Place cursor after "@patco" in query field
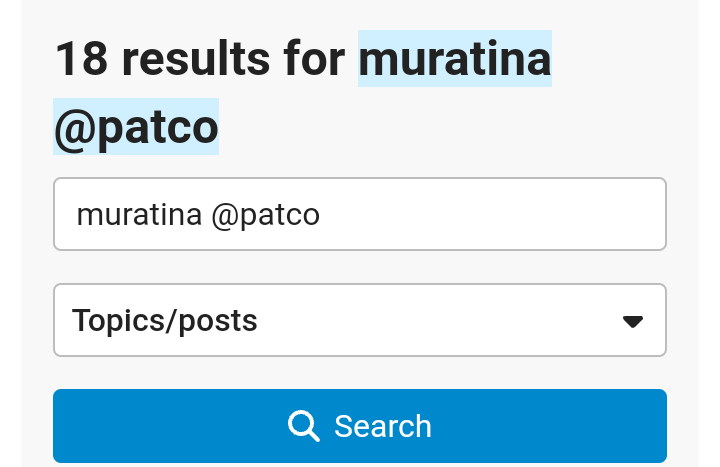 (322, 215)
